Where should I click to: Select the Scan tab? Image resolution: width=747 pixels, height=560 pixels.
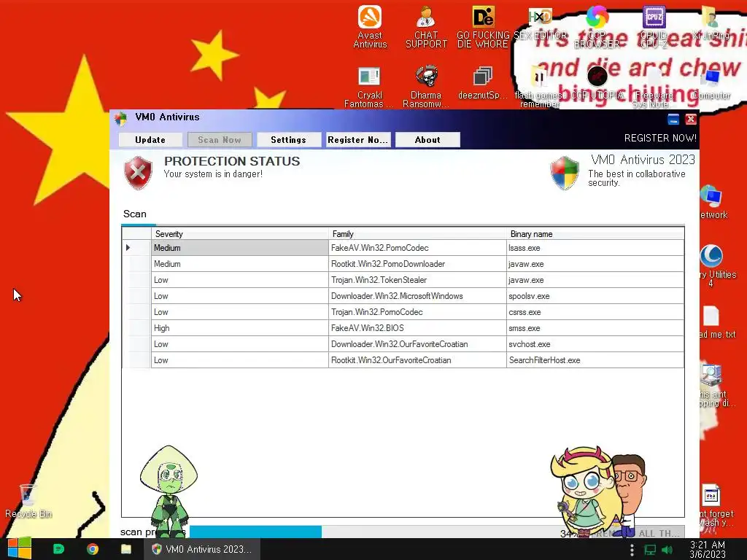click(135, 214)
